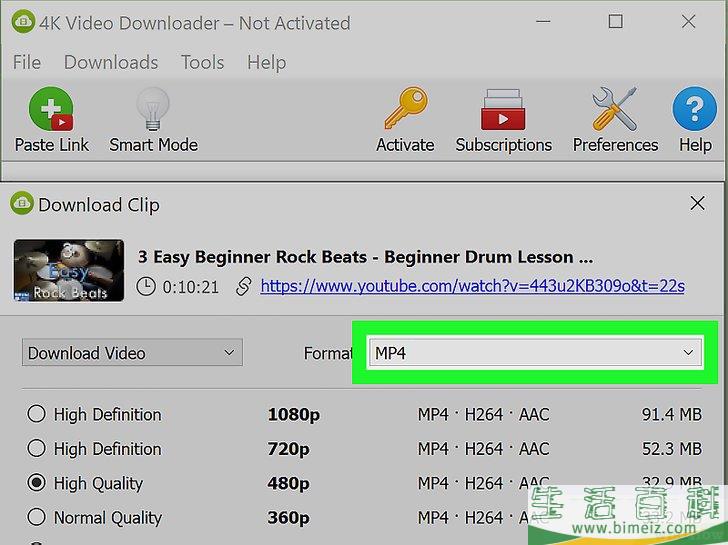Click the Activate key icon

pyautogui.click(x=405, y=111)
